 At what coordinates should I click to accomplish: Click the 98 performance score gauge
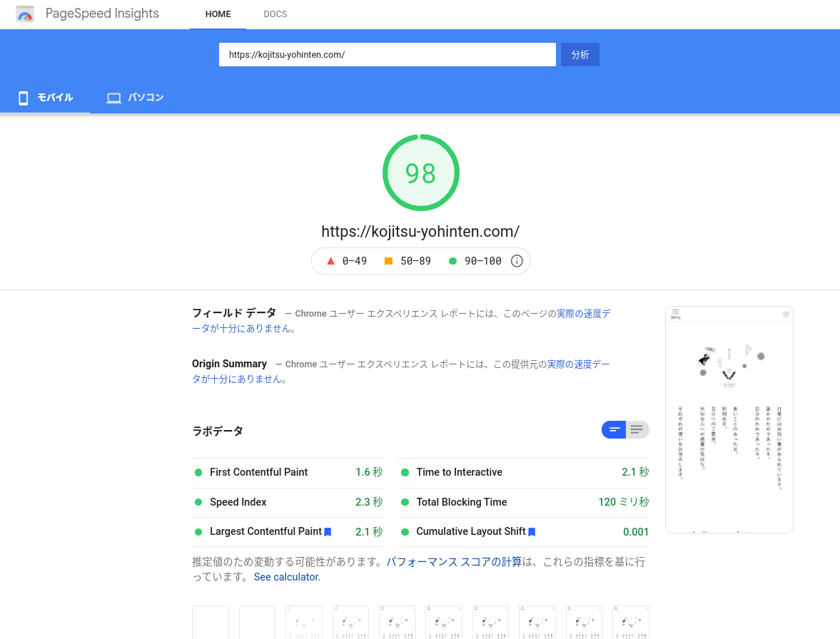[421, 173]
